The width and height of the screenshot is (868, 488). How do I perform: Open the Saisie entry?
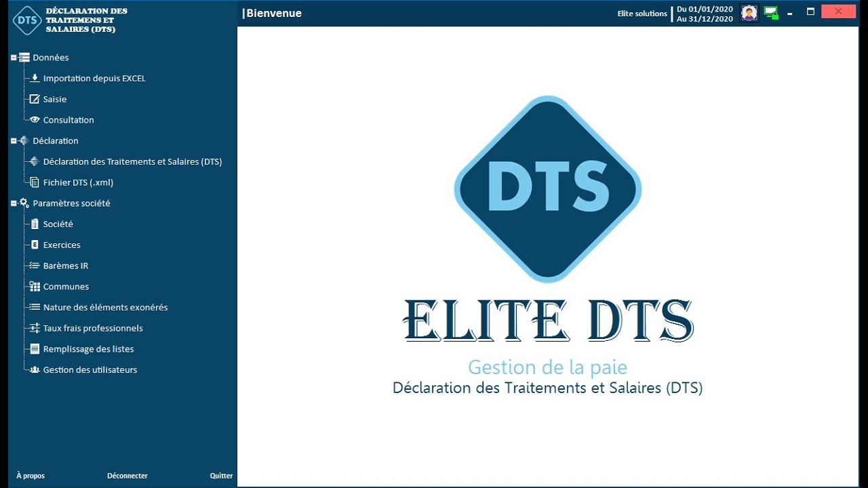tap(55, 99)
